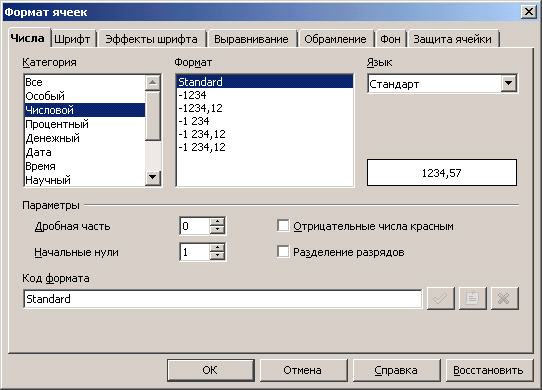Click the Дробная часть number field
Screen dimensions: 542x390
[195, 226]
